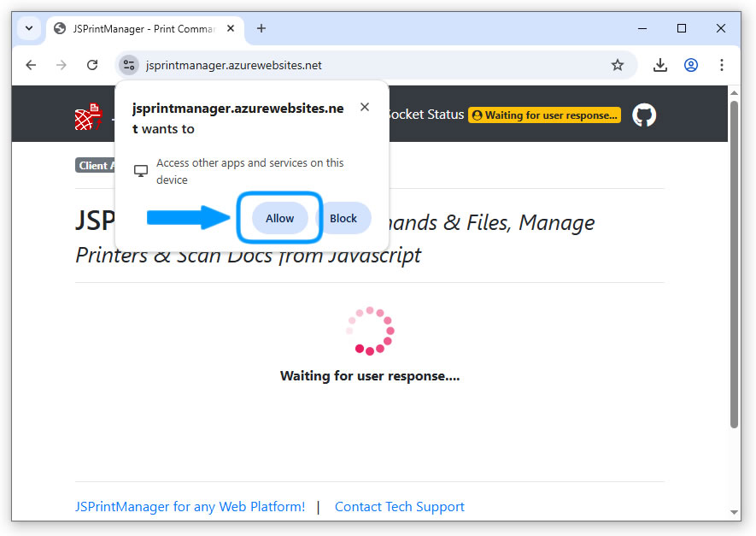Open the Chrome three-dot menu
This screenshot has height=536, width=756.
tap(722, 65)
